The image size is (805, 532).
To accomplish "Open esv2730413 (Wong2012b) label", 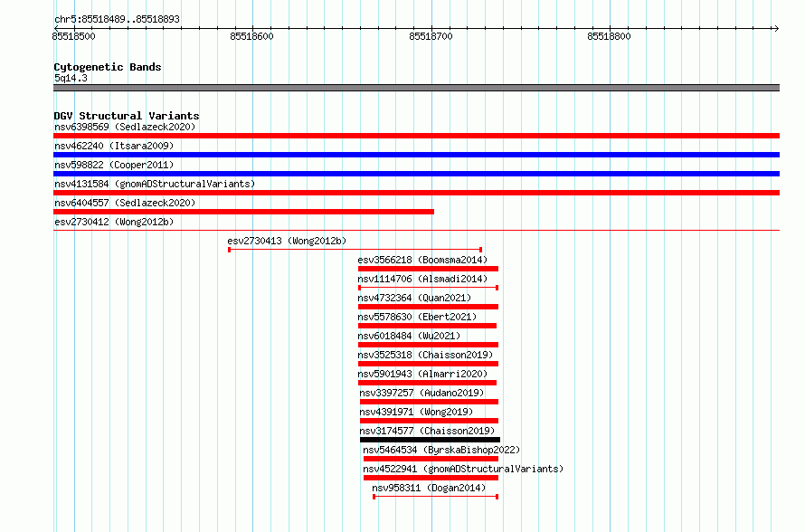I will (x=287, y=241).
